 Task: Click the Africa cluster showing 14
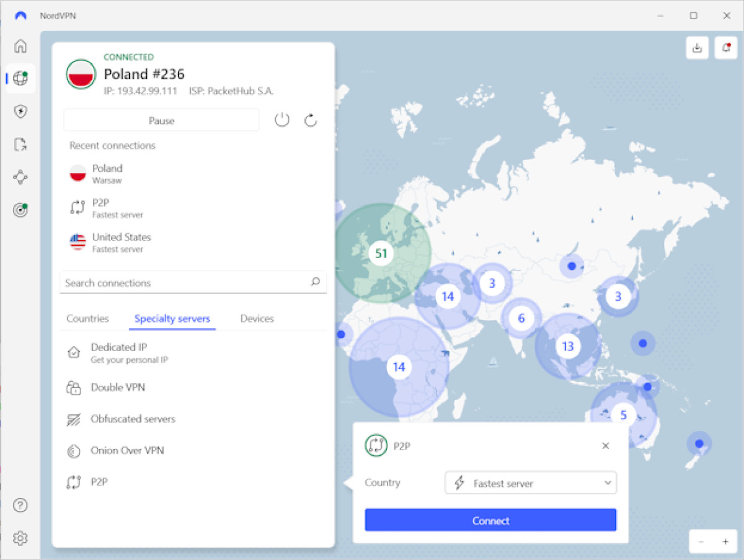[399, 367]
